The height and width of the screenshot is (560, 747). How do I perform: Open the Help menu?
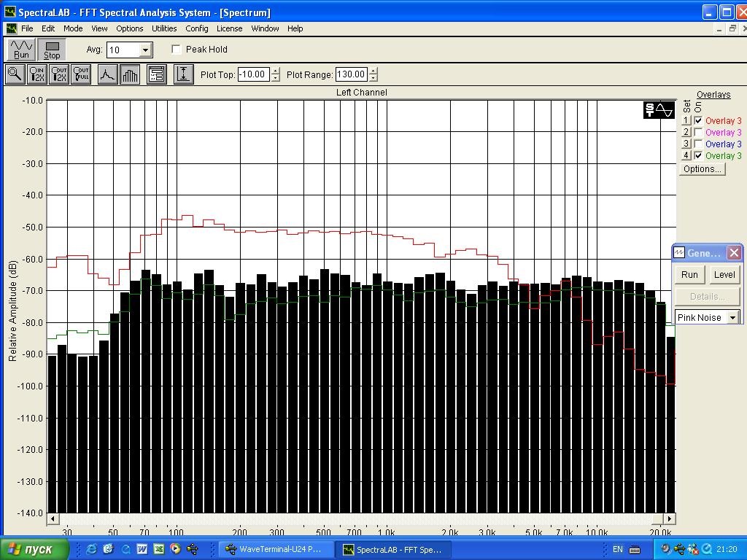[x=295, y=28]
